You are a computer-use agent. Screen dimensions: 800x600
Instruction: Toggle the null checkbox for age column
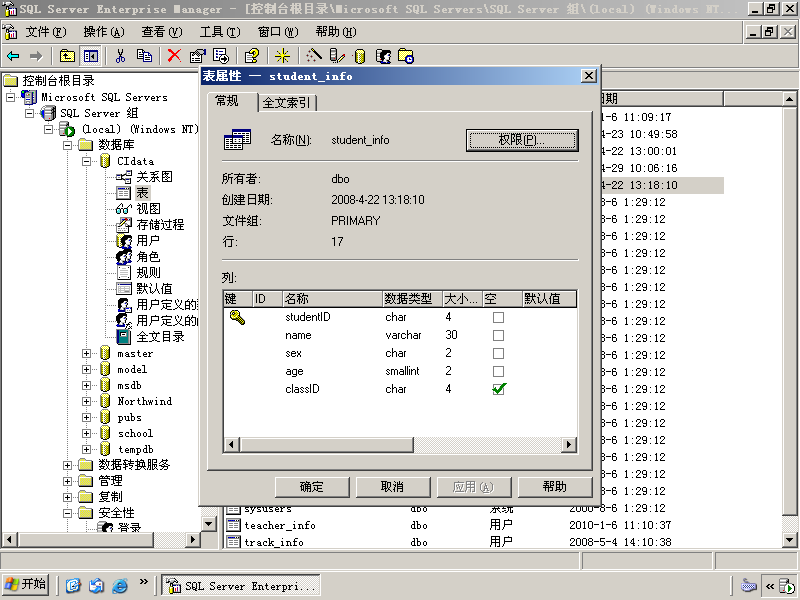pyautogui.click(x=498, y=371)
